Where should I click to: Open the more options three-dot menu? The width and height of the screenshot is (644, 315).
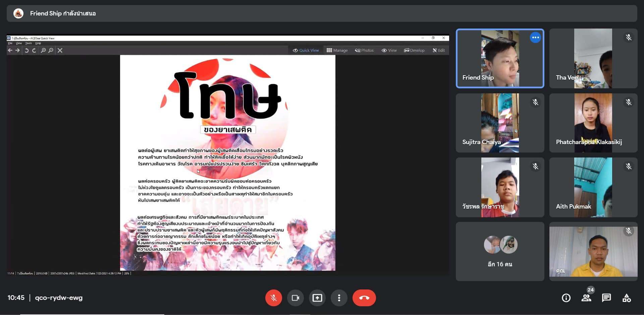[339, 298]
